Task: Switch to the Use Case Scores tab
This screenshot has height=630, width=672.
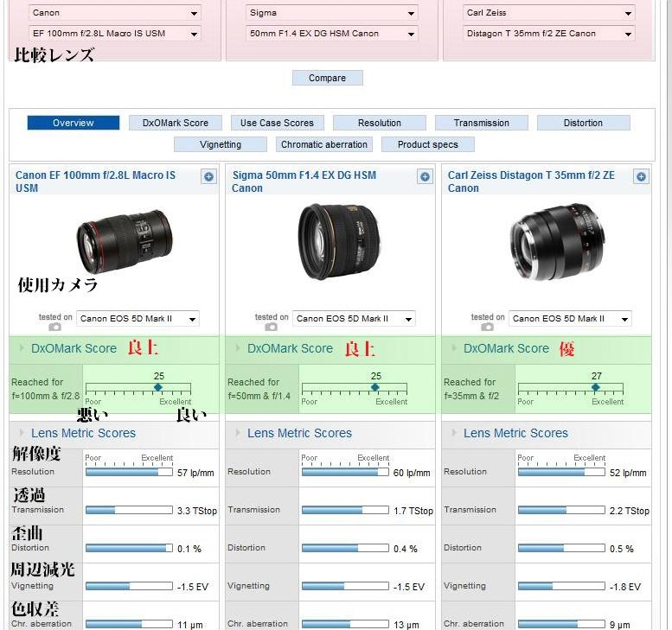Action: pos(278,123)
